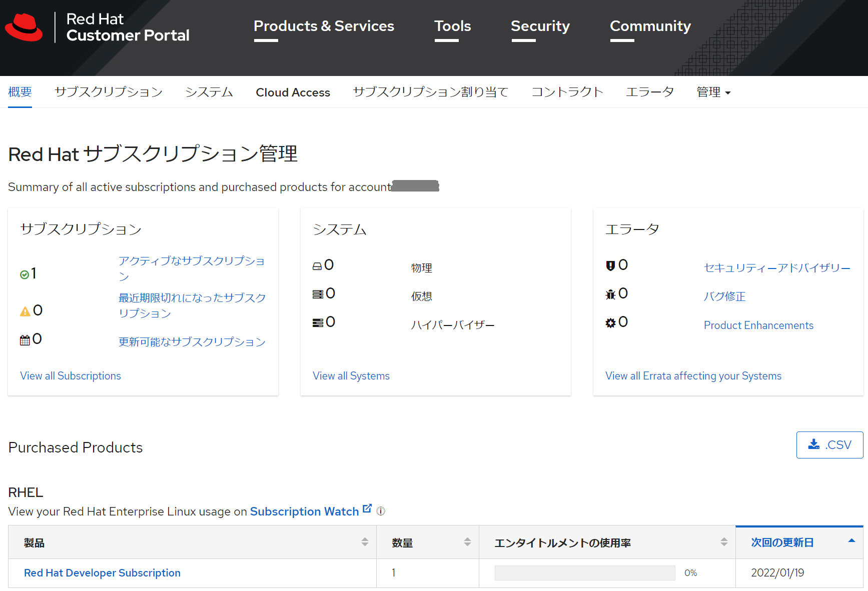The height and width of the screenshot is (591, 868).
Task: Click the physical systems icon
Action: coord(317,266)
